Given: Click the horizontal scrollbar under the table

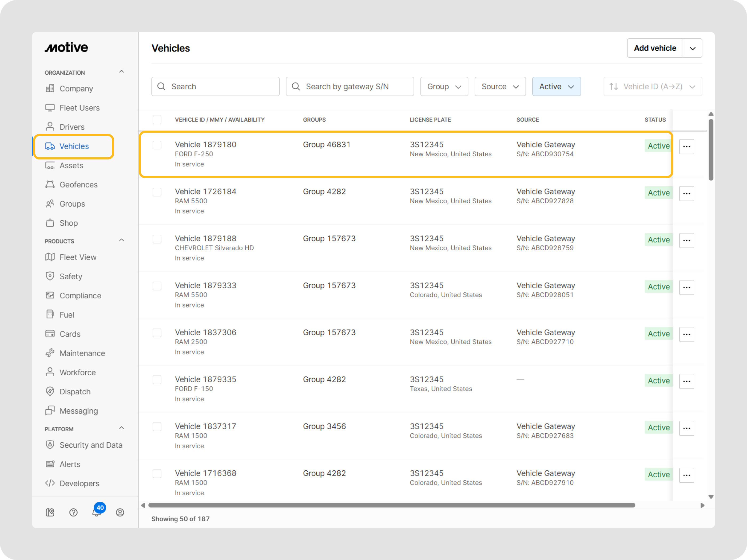Looking at the screenshot, I should [x=392, y=505].
